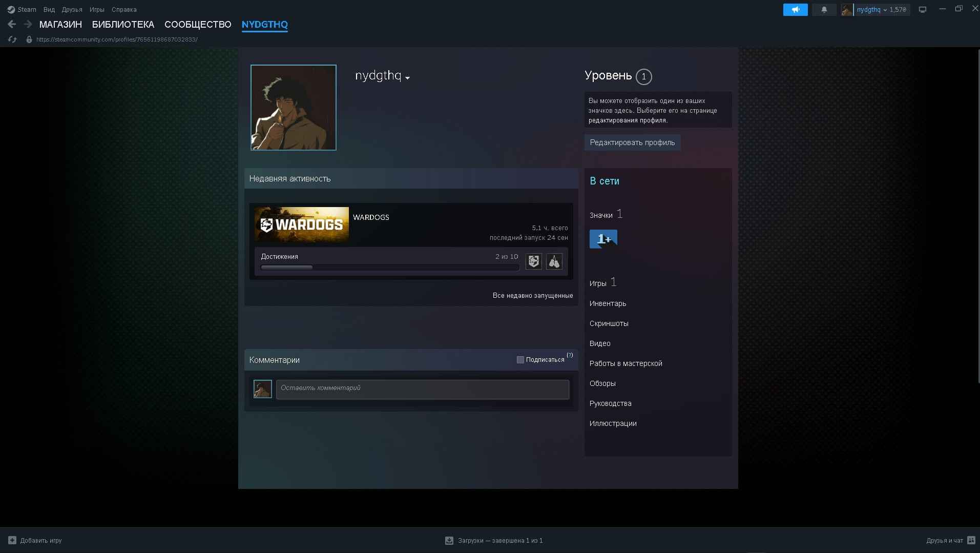Click the plus icon to add a game
Screen dimensions: 980x553
[x=12, y=540]
